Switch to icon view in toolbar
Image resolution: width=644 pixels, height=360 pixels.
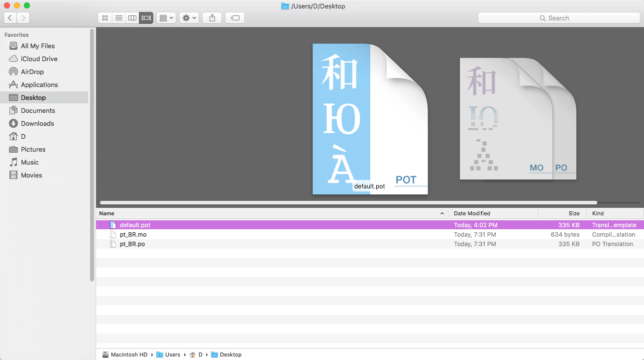(105, 18)
